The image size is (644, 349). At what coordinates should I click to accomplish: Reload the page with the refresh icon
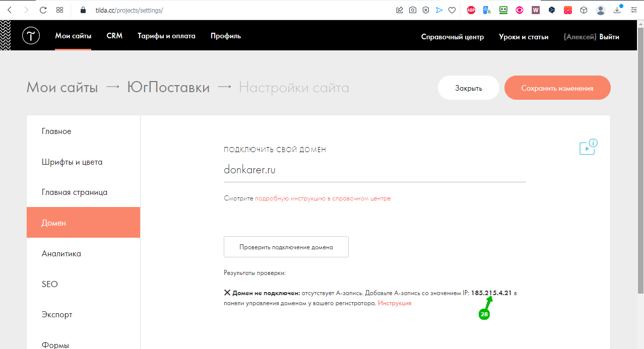click(x=43, y=10)
